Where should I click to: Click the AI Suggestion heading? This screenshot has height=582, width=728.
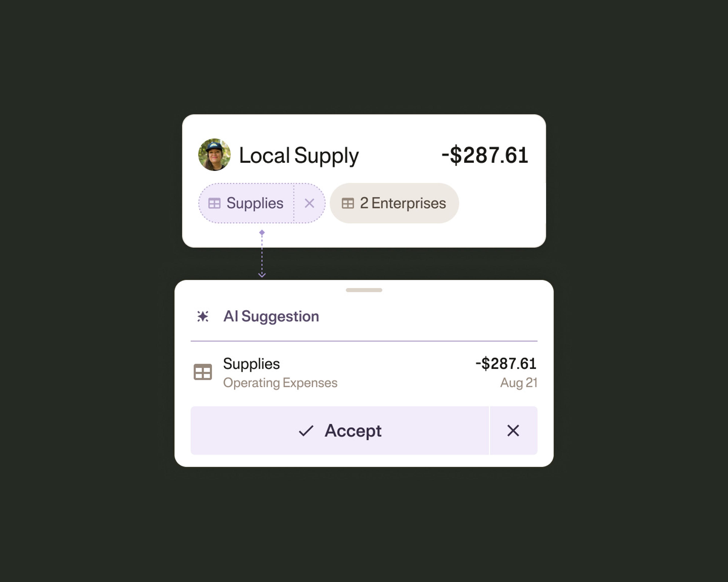(271, 316)
